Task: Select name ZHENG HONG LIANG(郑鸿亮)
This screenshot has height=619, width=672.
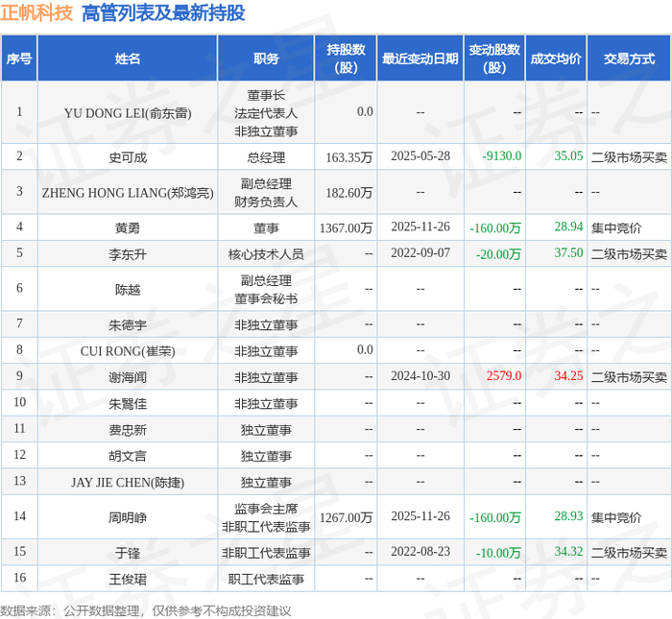Action: (x=128, y=193)
